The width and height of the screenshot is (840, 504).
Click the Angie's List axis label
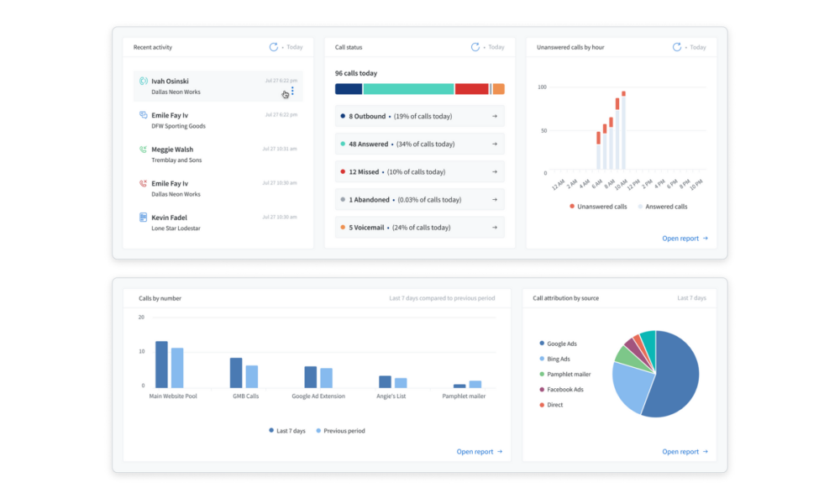point(391,396)
